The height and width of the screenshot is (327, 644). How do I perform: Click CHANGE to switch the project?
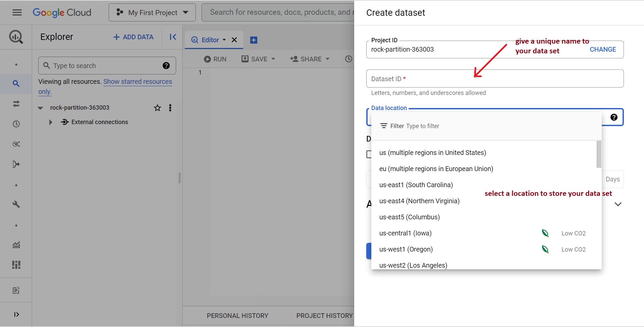coord(603,49)
